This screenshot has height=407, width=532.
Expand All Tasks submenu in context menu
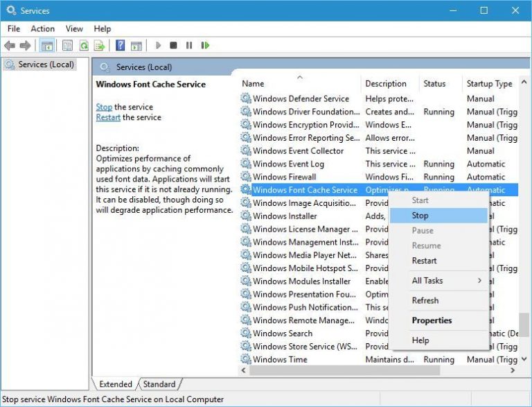click(x=438, y=281)
